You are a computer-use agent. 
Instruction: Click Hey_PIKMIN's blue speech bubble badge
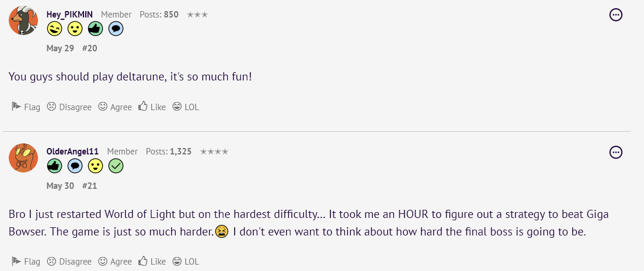click(x=116, y=29)
